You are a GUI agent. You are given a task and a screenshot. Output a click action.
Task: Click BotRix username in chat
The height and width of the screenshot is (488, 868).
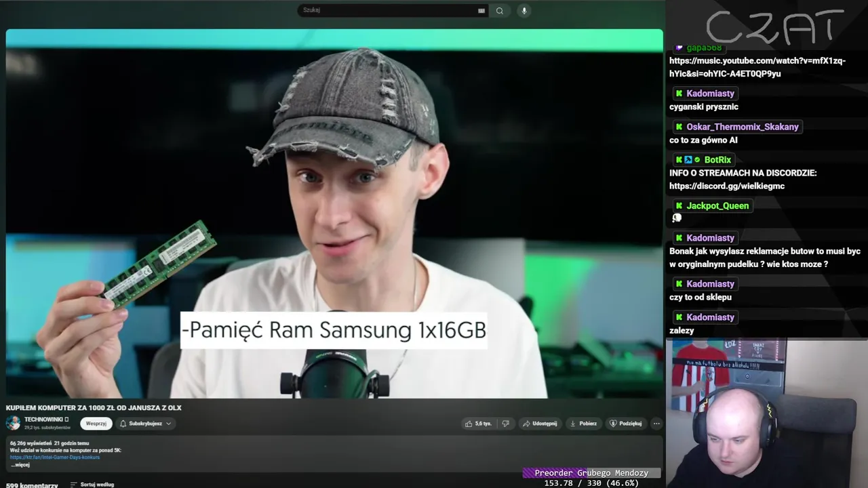click(717, 160)
